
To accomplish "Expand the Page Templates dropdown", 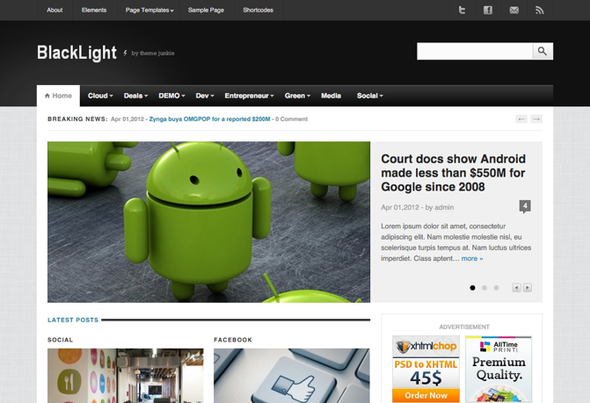I will [149, 10].
